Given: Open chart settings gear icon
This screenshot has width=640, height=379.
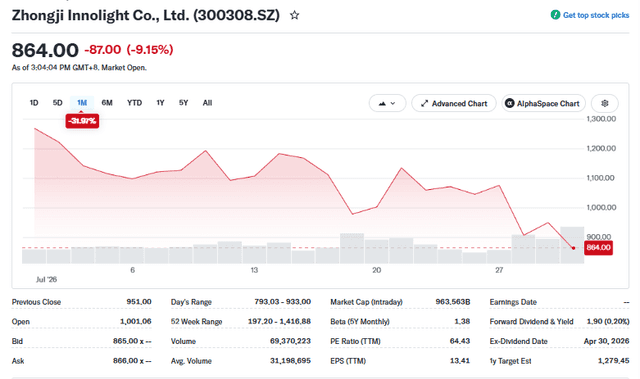Looking at the screenshot, I should coord(604,103).
